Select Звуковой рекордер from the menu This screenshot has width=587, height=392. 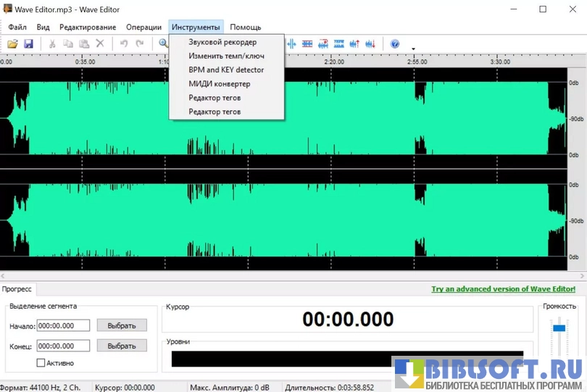[222, 42]
